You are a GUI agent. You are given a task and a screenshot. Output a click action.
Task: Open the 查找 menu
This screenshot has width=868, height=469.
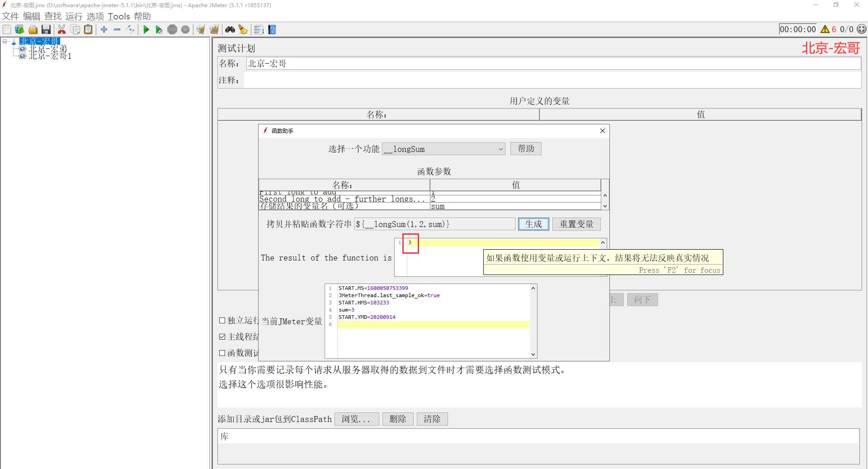pos(53,16)
